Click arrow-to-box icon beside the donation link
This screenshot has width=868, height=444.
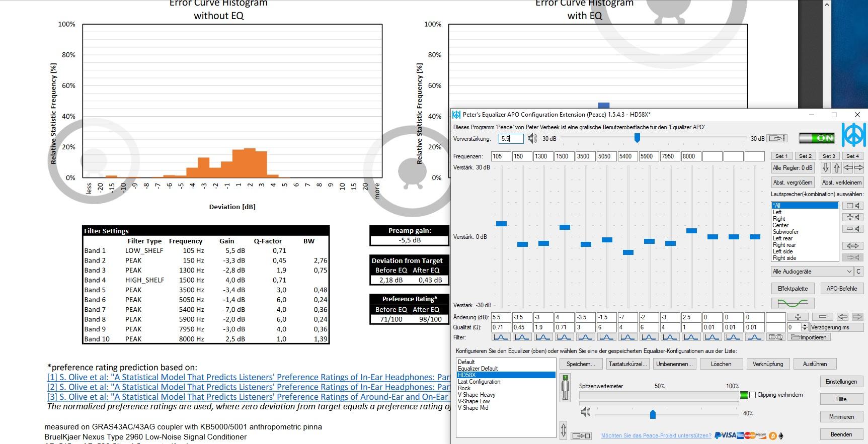pos(581,435)
